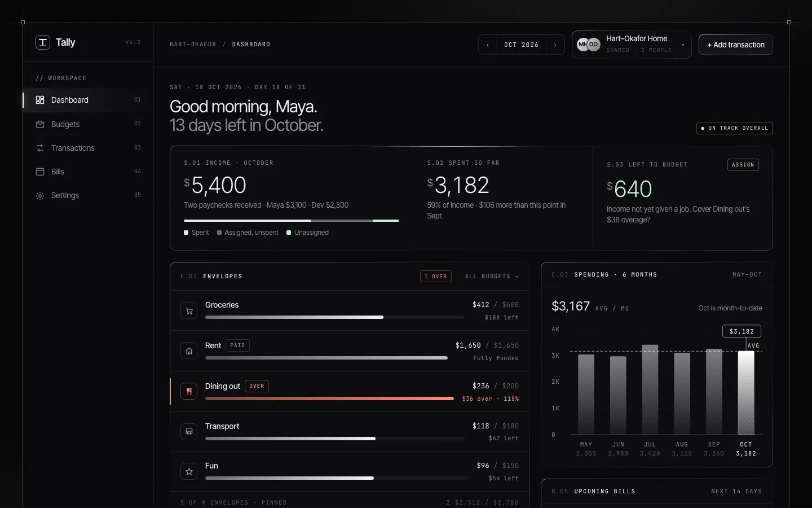Click the Dining out fork icon
This screenshot has width=812, height=508.
tap(189, 391)
